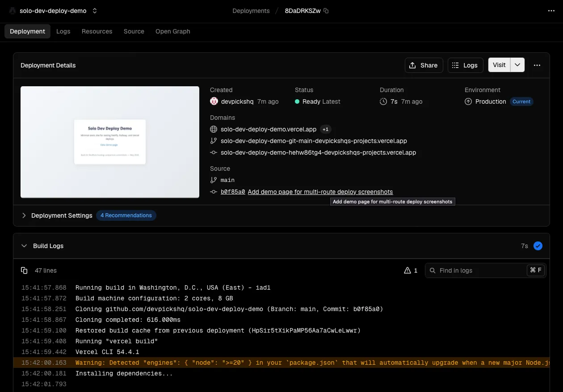The width and height of the screenshot is (563, 392).
Task: Open the project switcher next to solo-dev-deploy-demo
Action: (95, 11)
